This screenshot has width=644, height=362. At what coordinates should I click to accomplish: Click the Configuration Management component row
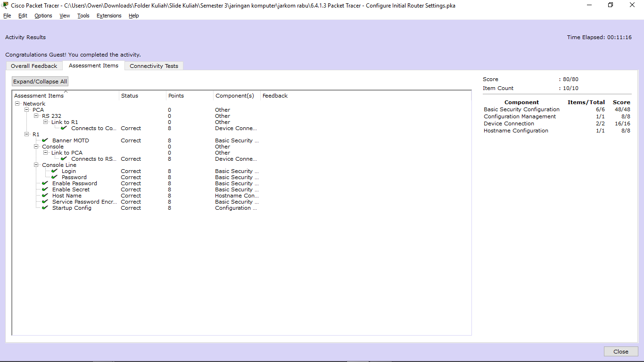557,116
